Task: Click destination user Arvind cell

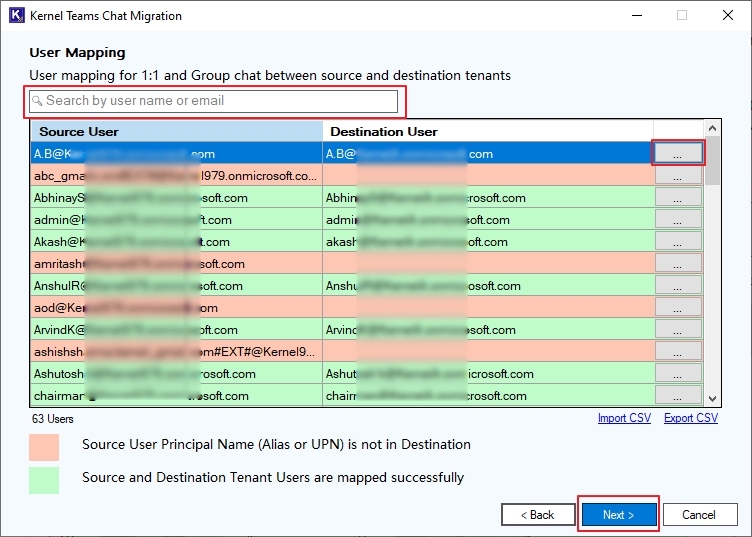Action: [488, 330]
